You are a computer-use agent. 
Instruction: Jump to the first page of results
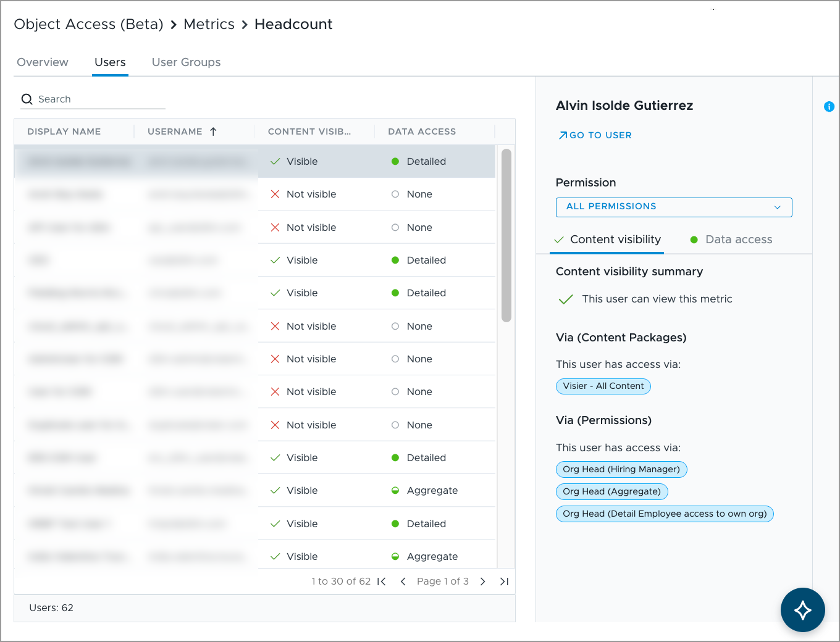coord(382,582)
